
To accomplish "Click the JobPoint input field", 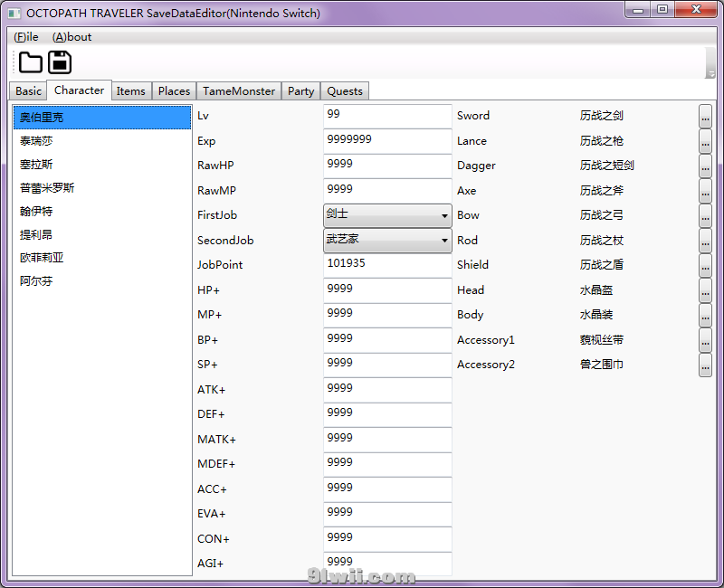I will [x=387, y=265].
